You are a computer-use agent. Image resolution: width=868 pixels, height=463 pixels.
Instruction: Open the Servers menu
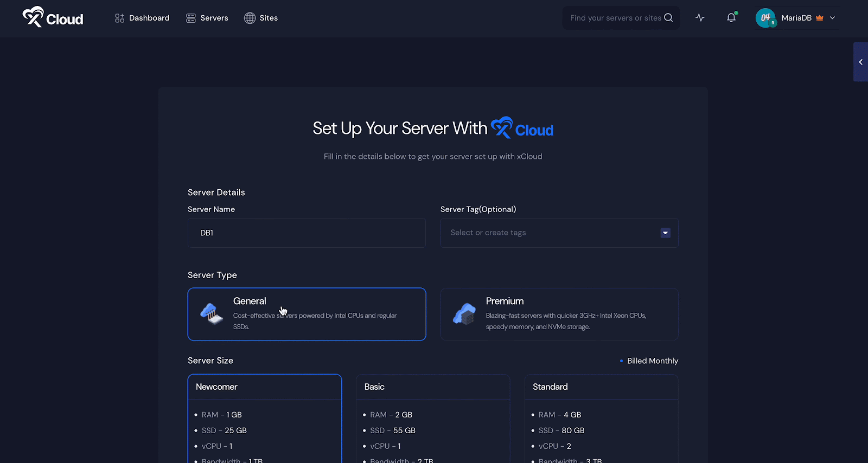207,18
